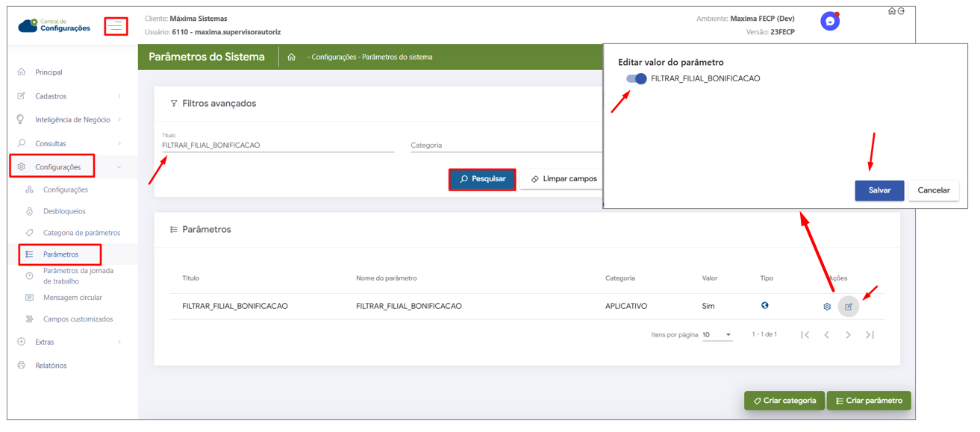980x432 pixels.
Task: Open Categoria de parâmetros menu item
Action: click(x=81, y=233)
